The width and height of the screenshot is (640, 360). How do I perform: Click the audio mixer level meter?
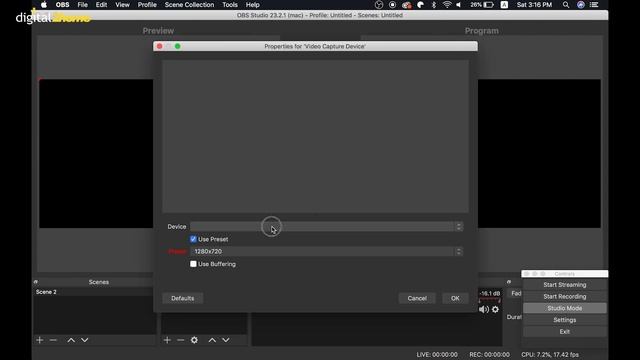coord(489,301)
